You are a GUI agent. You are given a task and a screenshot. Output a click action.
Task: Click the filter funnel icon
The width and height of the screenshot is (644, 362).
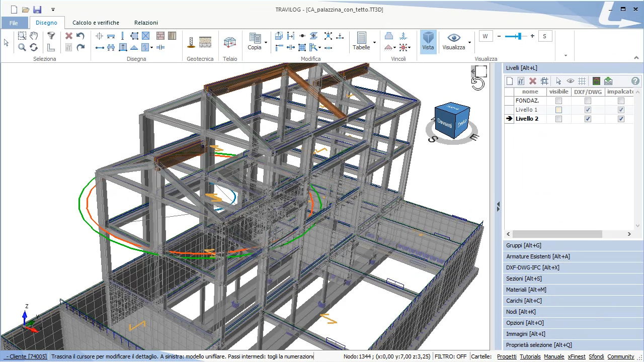coord(51,36)
